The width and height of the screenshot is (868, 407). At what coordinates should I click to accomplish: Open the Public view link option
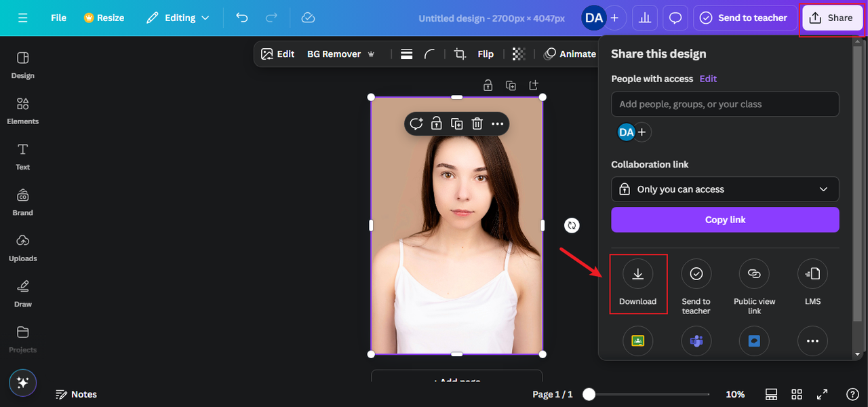click(x=754, y=274)
